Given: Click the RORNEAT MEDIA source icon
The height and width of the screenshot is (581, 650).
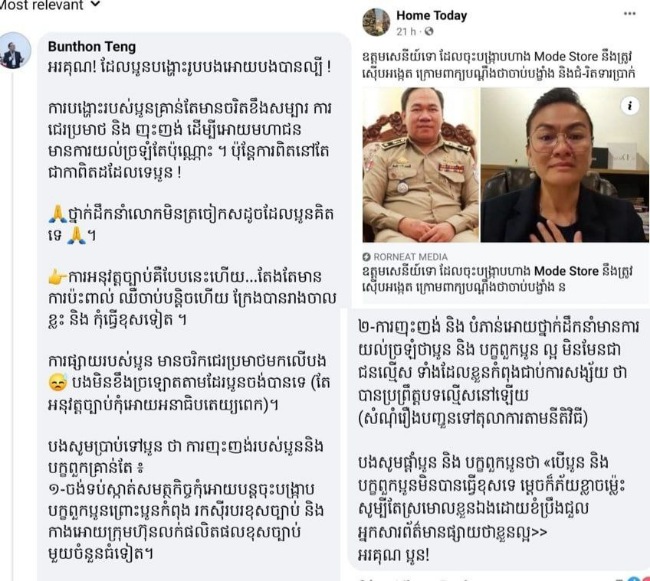Looking at the screenshot, I should click(x=366, y=257).
